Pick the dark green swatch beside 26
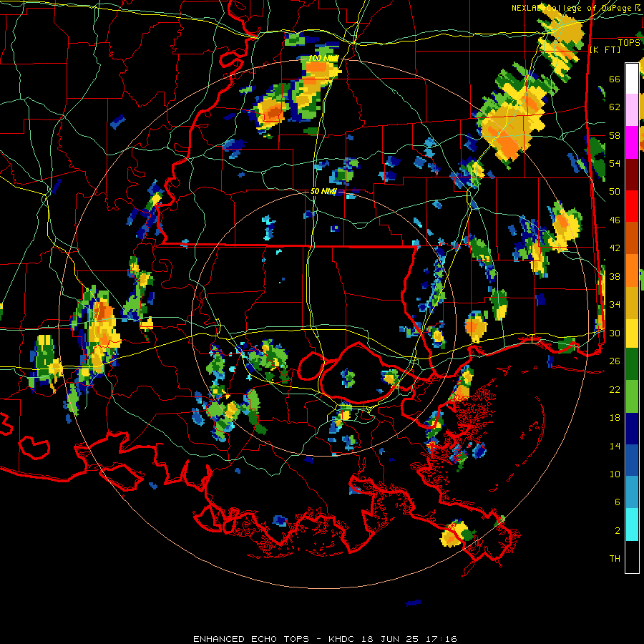The image size is (644, 644). [x=632, y=364]
